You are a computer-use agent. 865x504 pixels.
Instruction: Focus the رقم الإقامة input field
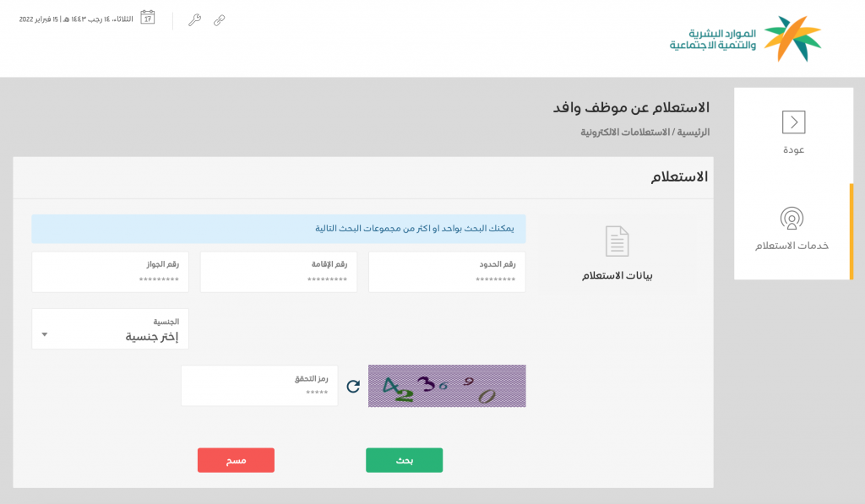279,272
